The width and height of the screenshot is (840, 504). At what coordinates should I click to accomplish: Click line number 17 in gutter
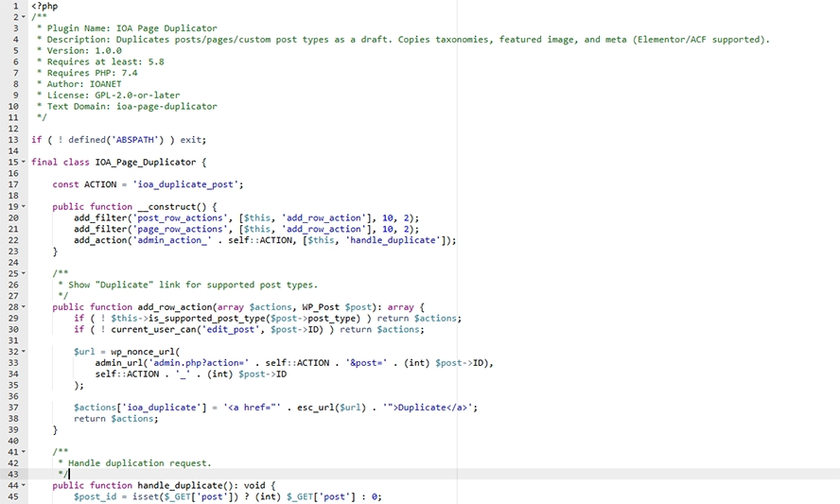(13, 184)
